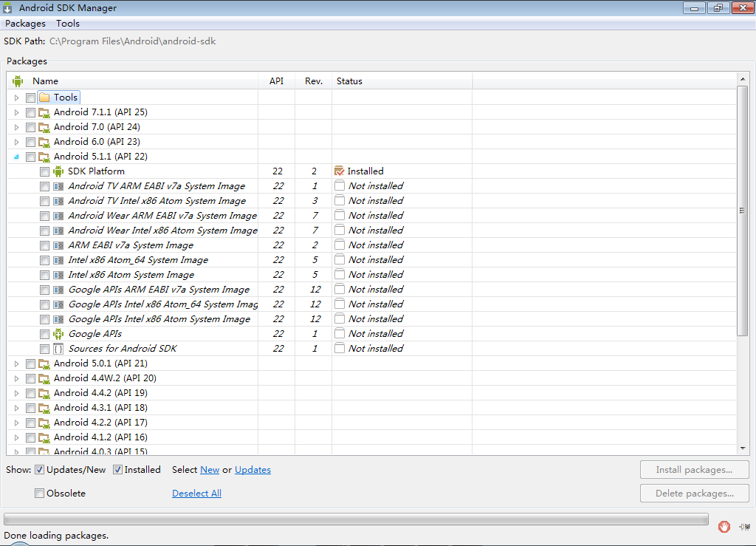
Task: Collapse Android 5.1.1 (API 22) node
Action: click(16, 157)
